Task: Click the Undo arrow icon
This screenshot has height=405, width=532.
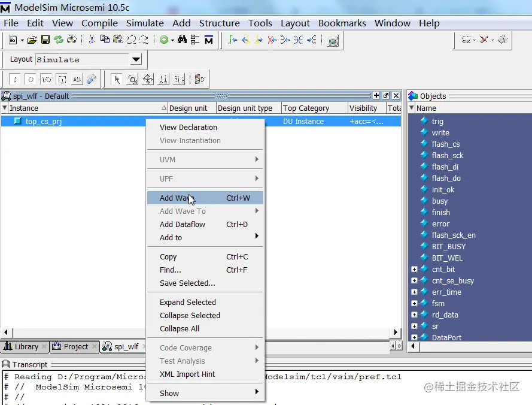Action: point(131,40)
